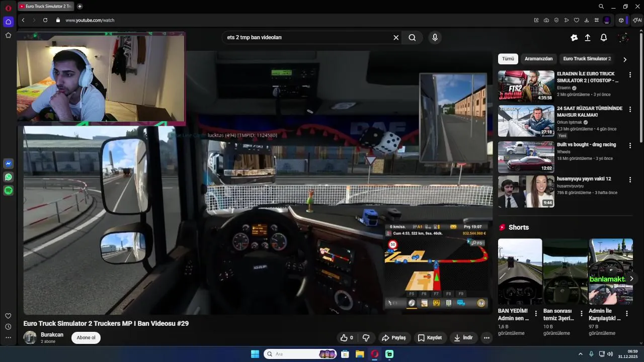Open the My Flow send icon
Screen dimensions: 644x362
point(567,20)
